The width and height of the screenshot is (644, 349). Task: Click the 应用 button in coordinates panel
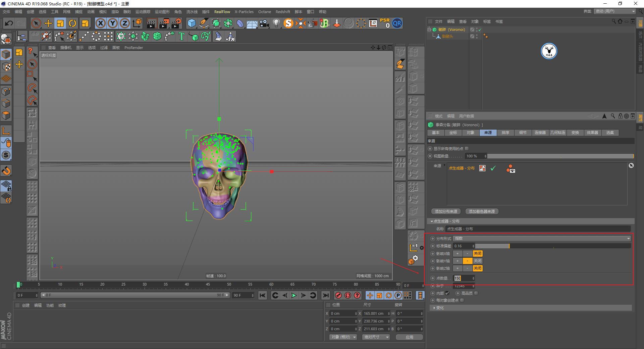tap(409, 337)
